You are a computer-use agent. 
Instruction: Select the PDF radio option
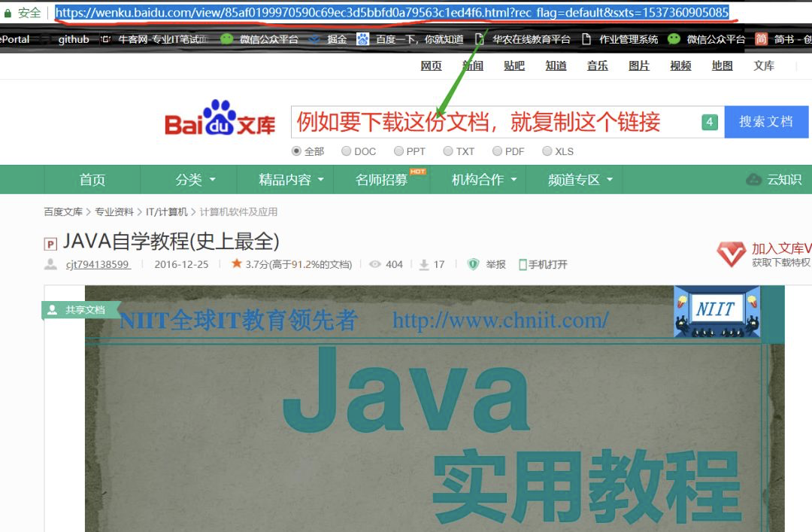point(497,151)
